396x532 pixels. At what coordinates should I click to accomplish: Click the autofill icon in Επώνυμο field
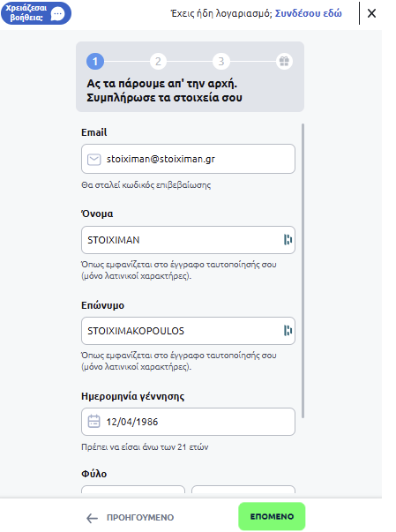288,330
